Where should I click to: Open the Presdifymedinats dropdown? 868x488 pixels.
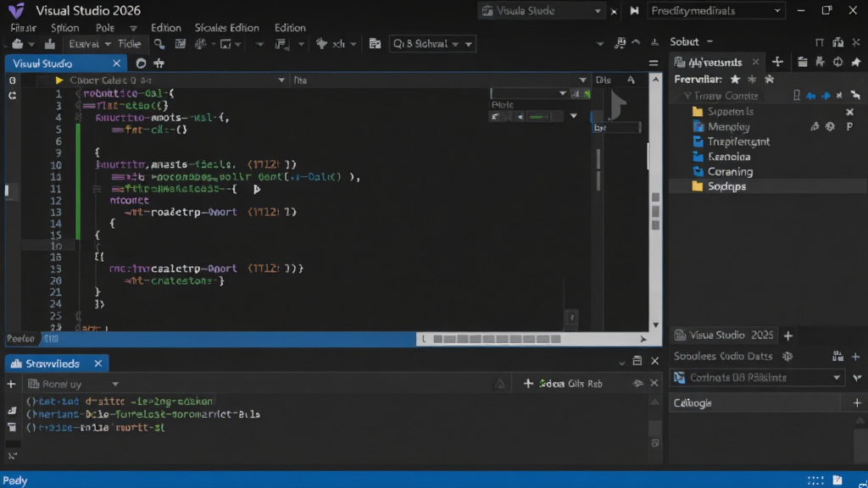pos(716,10)
